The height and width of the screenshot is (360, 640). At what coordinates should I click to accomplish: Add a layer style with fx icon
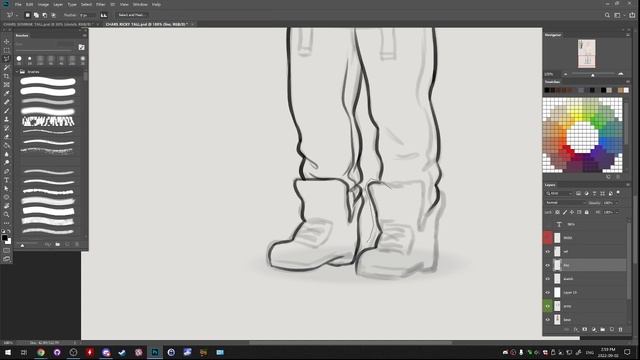576,329
